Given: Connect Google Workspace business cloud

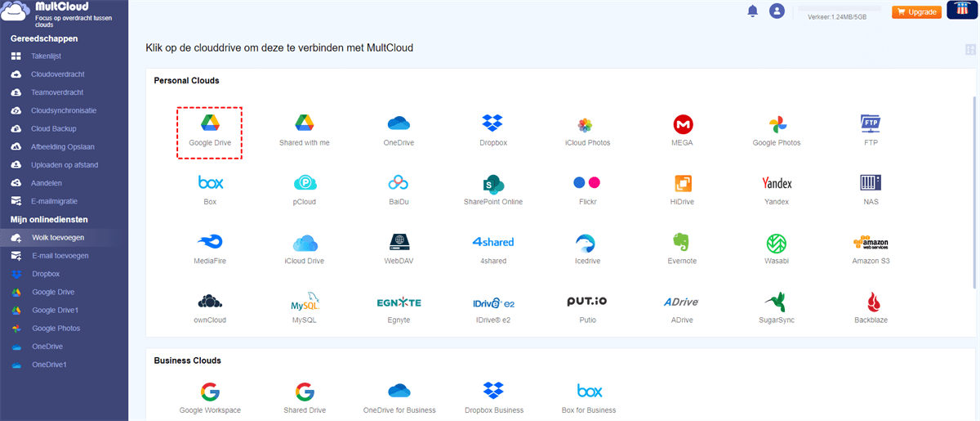Looking at the screenshot, I should pos(210,397).
